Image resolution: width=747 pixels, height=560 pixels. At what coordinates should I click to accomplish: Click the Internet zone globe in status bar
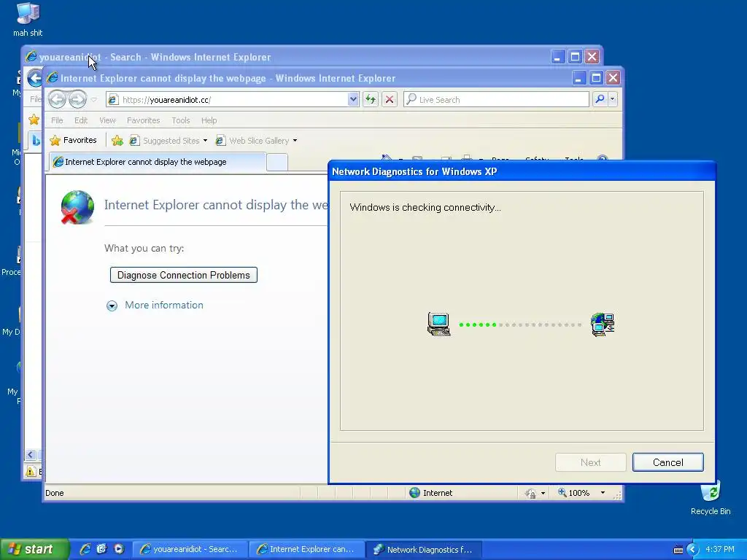[415, 493]
